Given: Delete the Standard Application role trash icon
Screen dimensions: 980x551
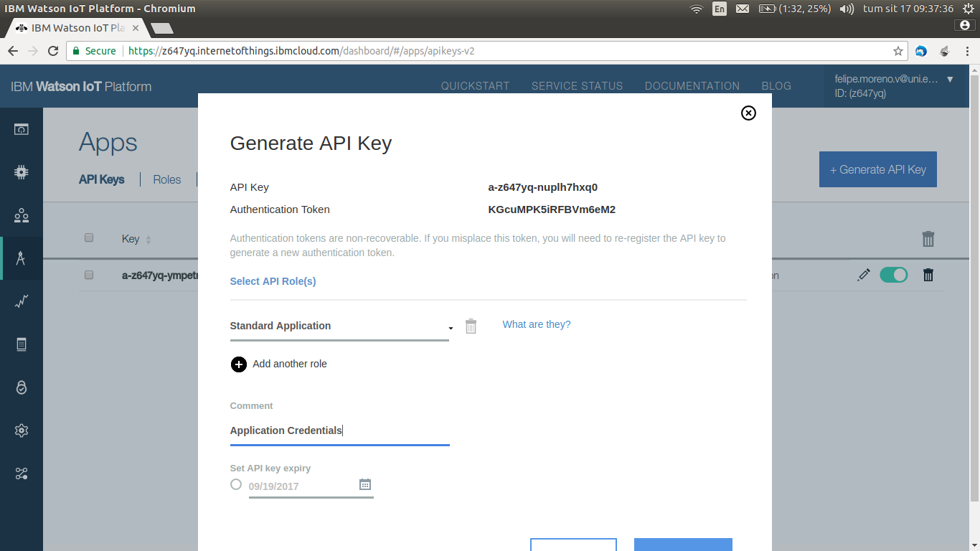Looking at the screenshot, I should point(471,326).
